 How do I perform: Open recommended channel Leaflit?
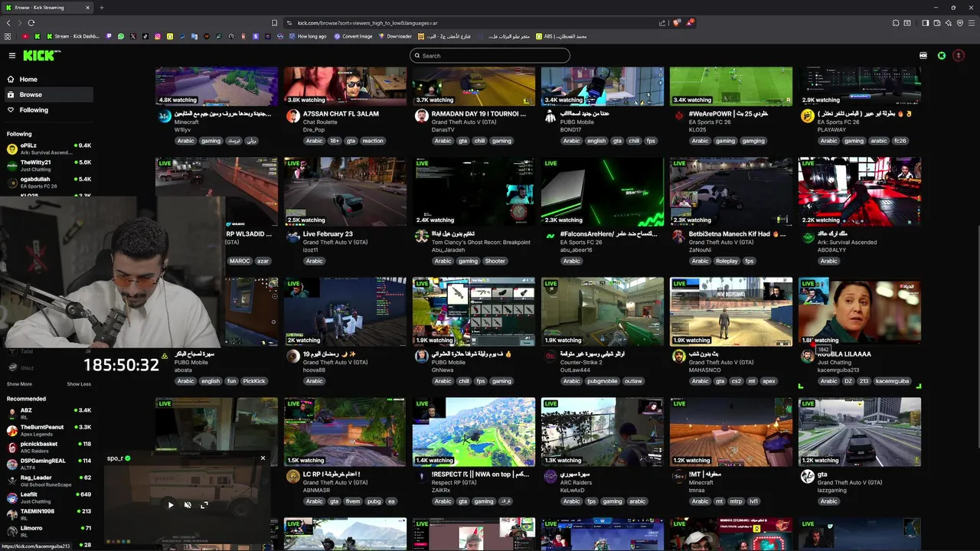pyautogui.click(x=48, y=498)
